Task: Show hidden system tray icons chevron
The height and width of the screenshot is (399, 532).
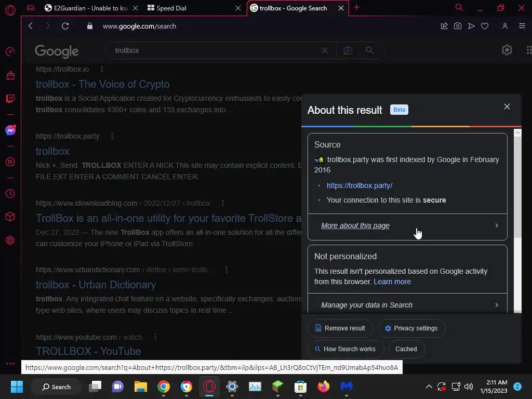Action: [x=429, y=387]
